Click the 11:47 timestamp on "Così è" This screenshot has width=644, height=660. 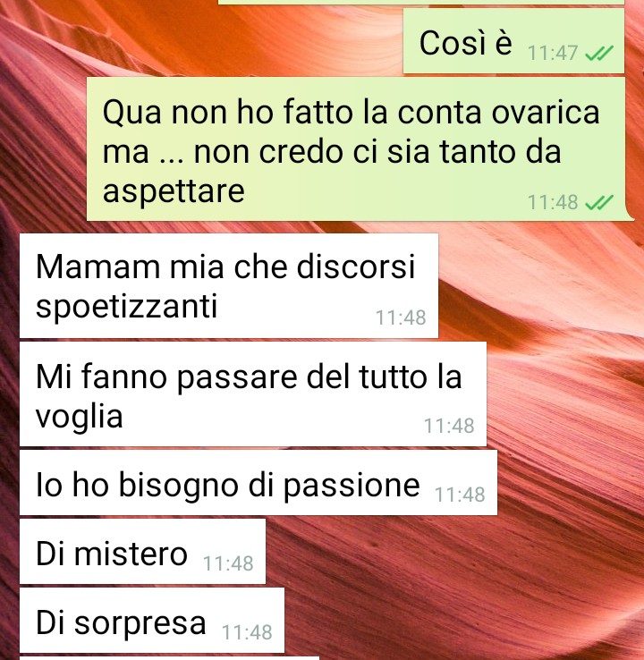click(553, 54)
